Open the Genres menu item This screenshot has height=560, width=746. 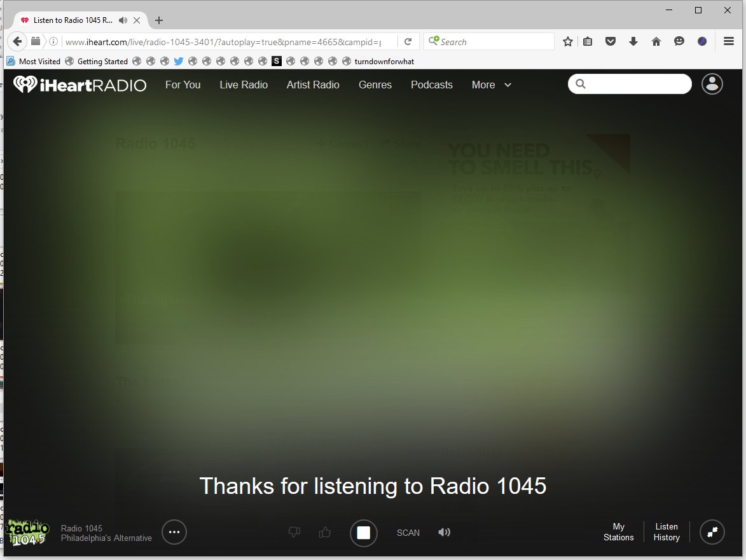(x=375, y=85)
